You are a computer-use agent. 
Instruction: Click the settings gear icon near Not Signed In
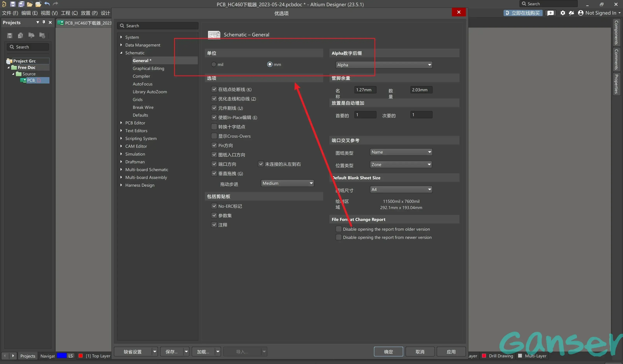click(x=563, y=13)
